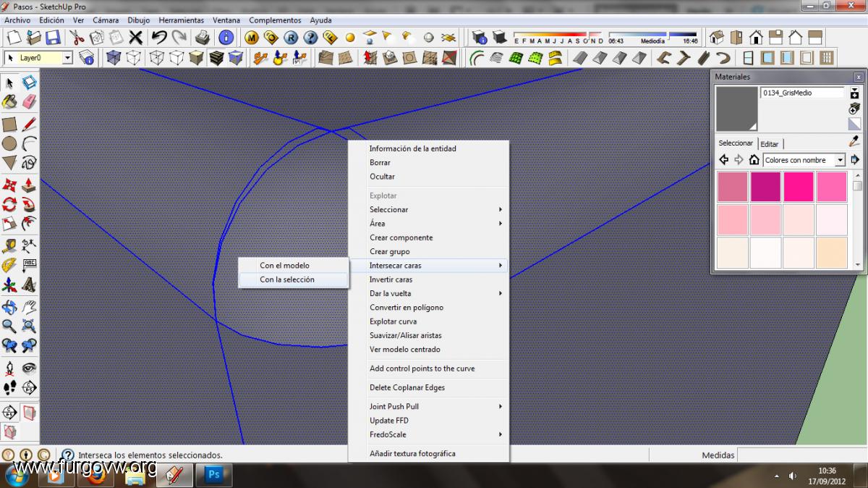
Task: Activate the Rotate tool
Action: tap(9, 204)
